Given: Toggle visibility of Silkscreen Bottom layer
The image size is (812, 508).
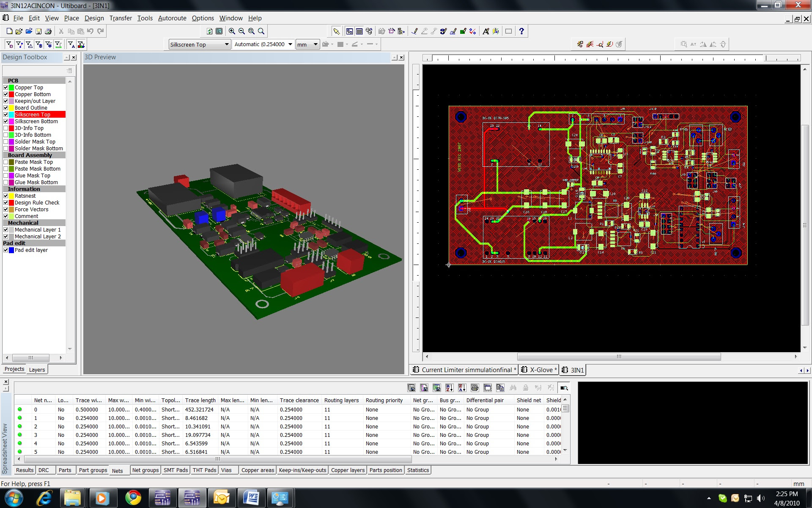Looking at the screenshot, I should click(x=5, y=121).
